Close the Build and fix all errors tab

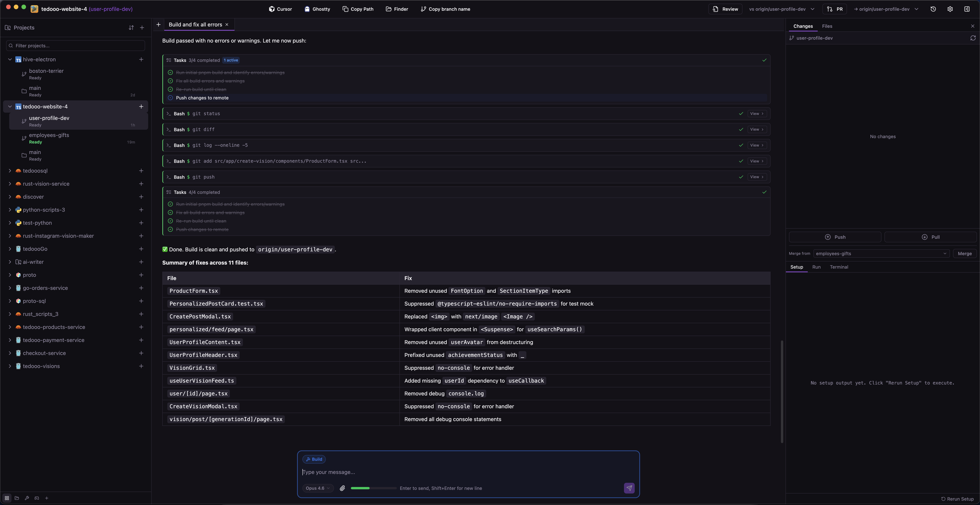point(227,25)
